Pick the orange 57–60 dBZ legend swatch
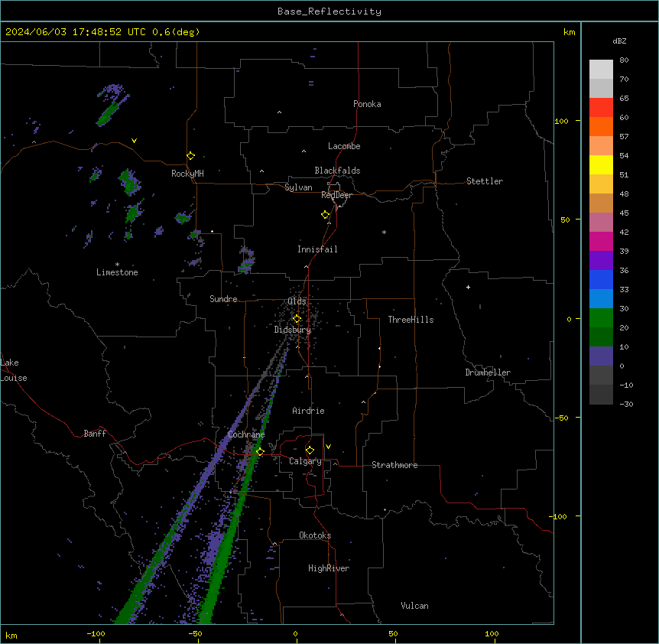 [x=601, y=127]
